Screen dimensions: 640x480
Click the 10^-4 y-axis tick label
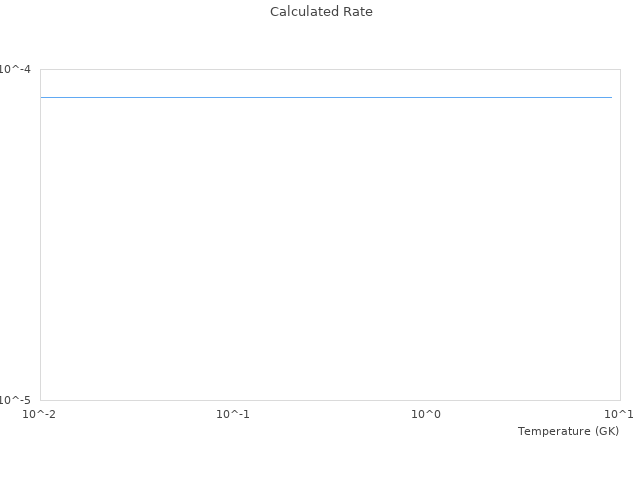tap(15, 69)
